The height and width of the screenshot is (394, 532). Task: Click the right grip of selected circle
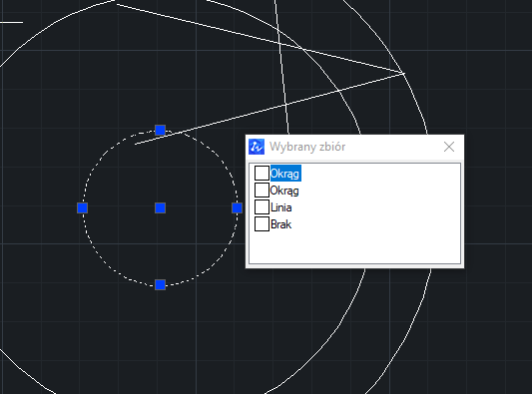pyautogui.click(x=238, y=207)
